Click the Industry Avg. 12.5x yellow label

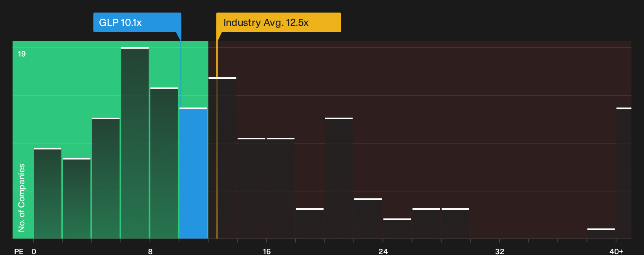(278, 22)
